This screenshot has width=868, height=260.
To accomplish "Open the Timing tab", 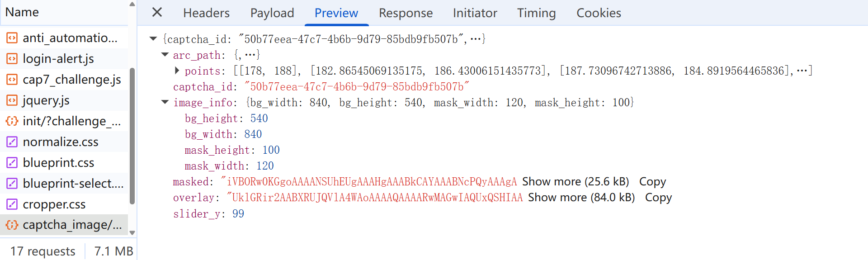I will coord(536,13).
